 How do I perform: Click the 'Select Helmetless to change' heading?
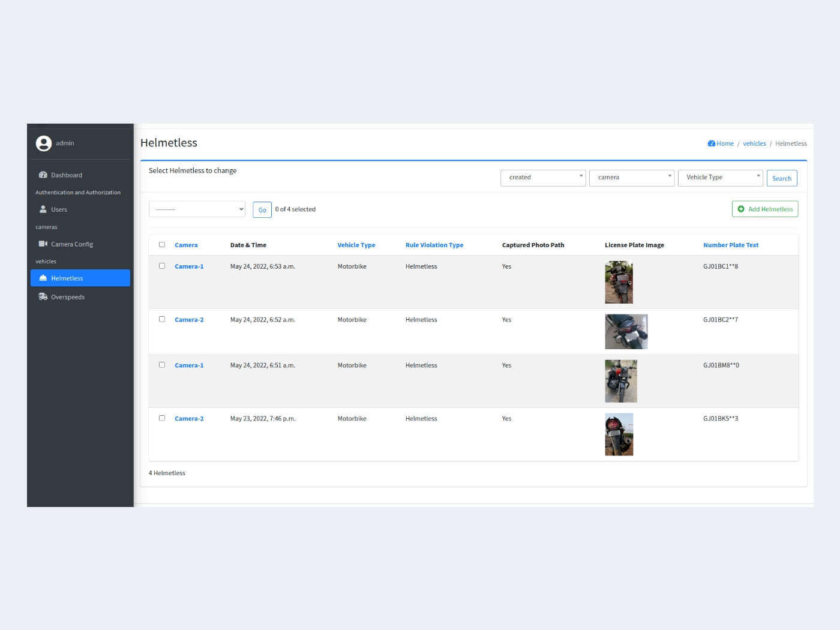coord(193,171)
